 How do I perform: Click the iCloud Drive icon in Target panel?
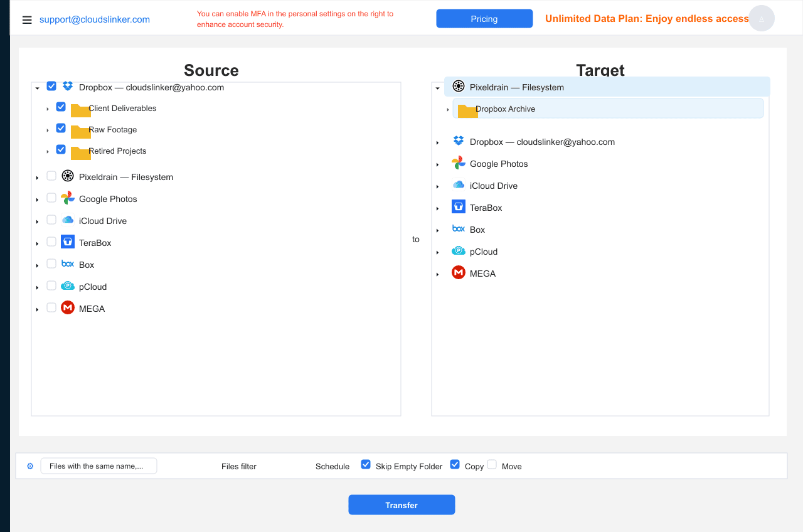pyautogui.click(x=459, y=185)
